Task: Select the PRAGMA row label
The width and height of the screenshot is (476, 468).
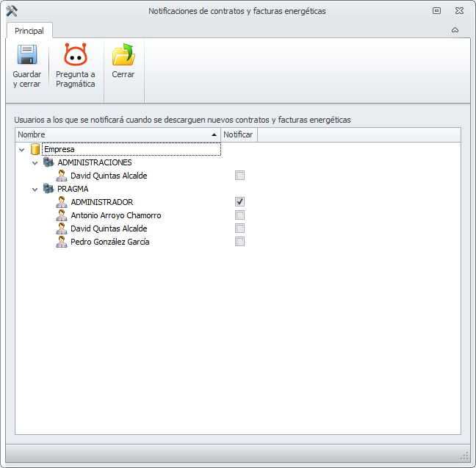Action: click(x=73, y=189)
